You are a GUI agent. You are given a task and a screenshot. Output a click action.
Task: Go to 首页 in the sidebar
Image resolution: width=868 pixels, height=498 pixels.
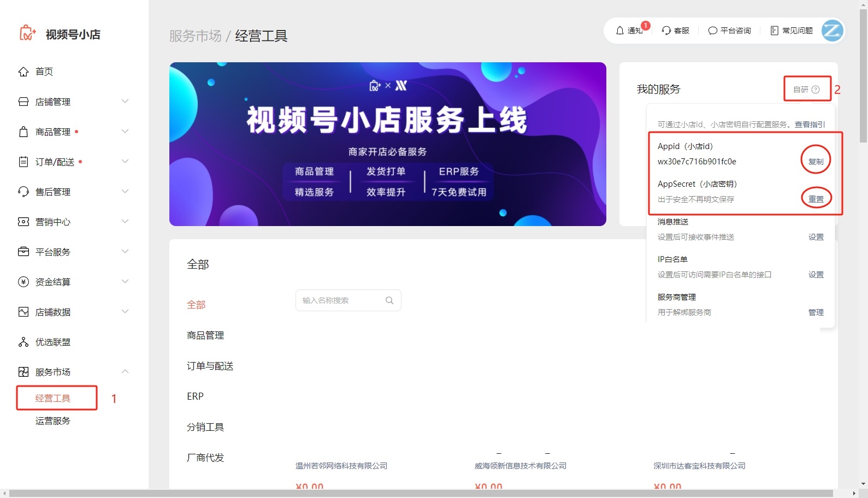pos(44,72)
